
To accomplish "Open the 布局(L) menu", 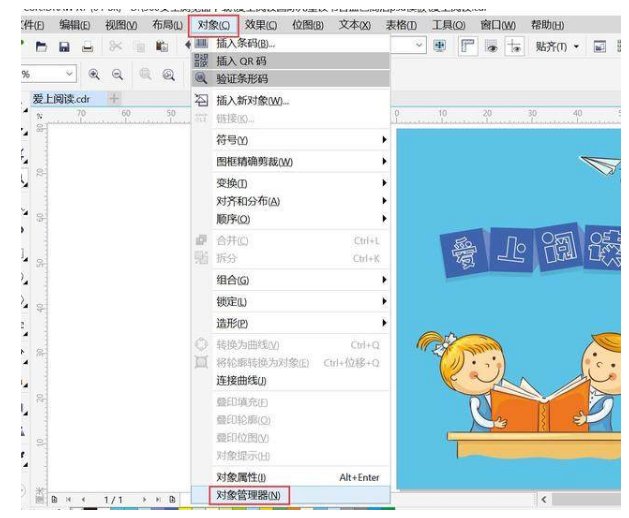I will tap(167, 25).
